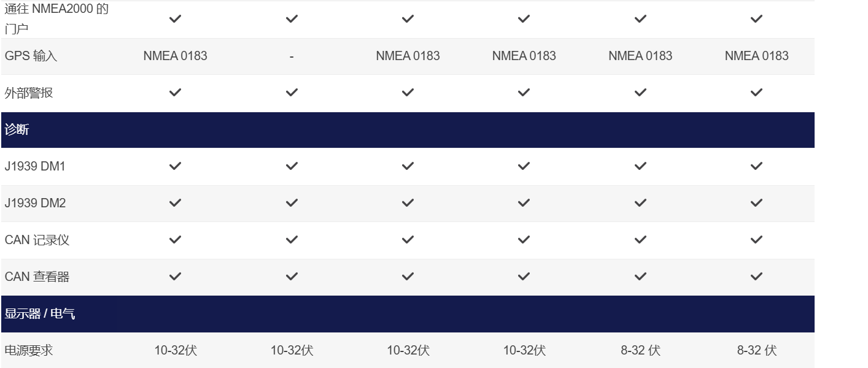This screenshot has height=368, width=868.
Task: Click the first column checkmark in 外部警报 row
Action: click(x=175, y=93)
